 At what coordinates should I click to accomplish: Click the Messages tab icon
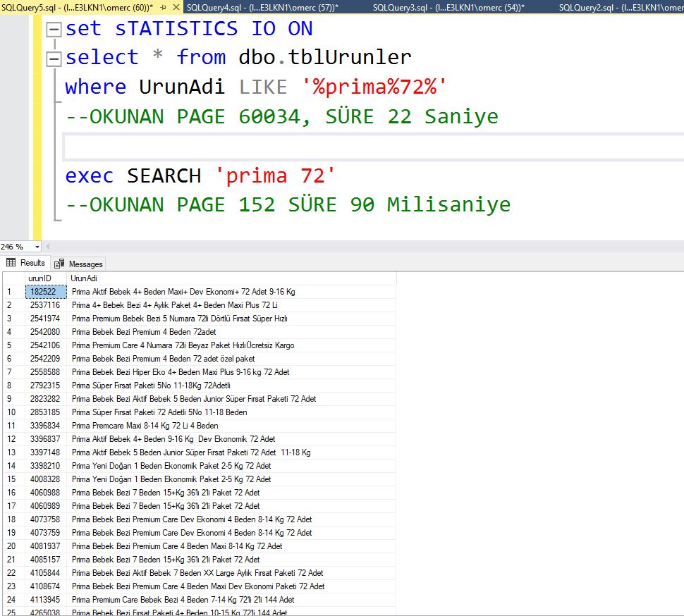point(60,264)
